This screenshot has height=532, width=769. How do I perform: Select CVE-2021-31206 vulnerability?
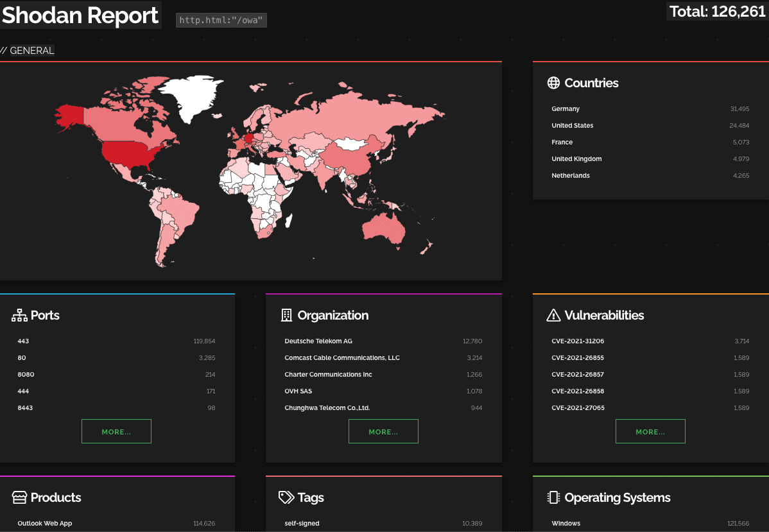pos(650,341)
